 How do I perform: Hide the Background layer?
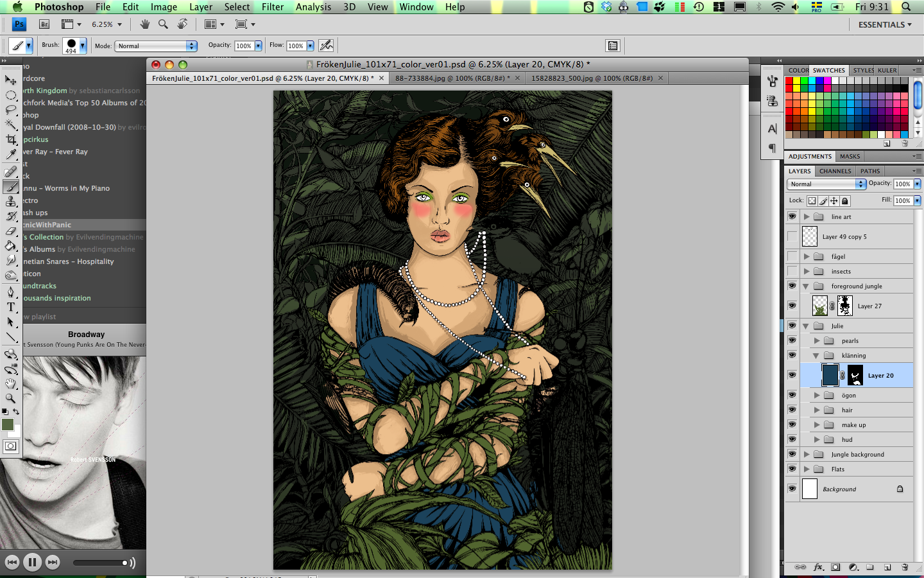[792, 489]
